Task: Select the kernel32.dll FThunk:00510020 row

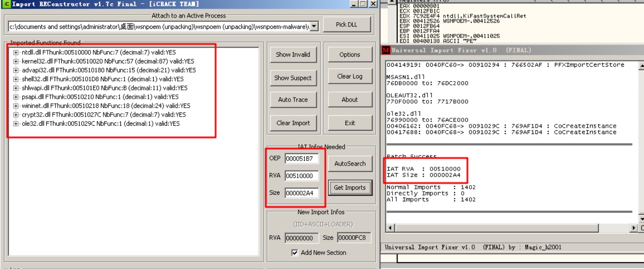Action: coord(108,61)
